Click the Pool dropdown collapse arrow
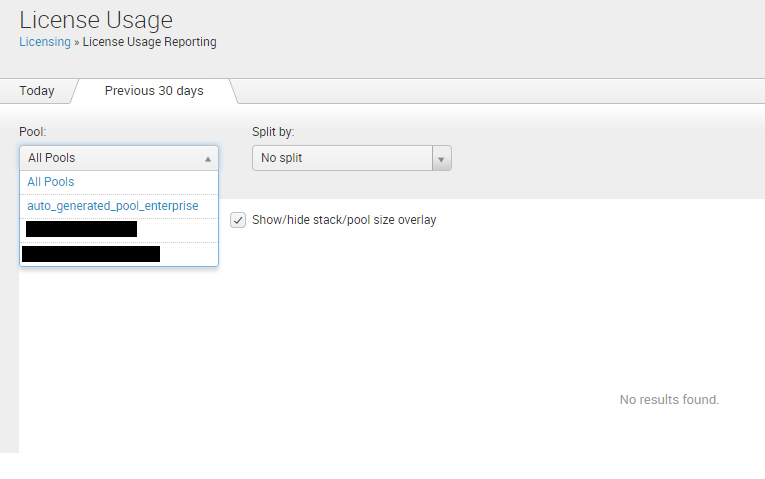The width and height of the screenshot is (765, 479). (x=208, y=158)
